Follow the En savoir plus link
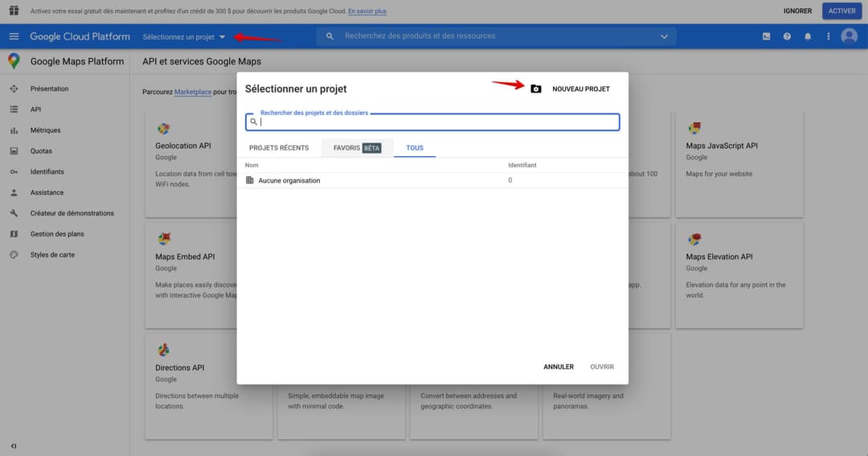This screenshot has height=456, width=868. (x=367, y=11)
